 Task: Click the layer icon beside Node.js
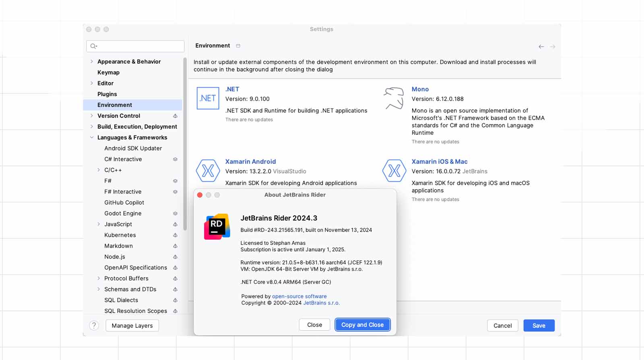(175, 257)
